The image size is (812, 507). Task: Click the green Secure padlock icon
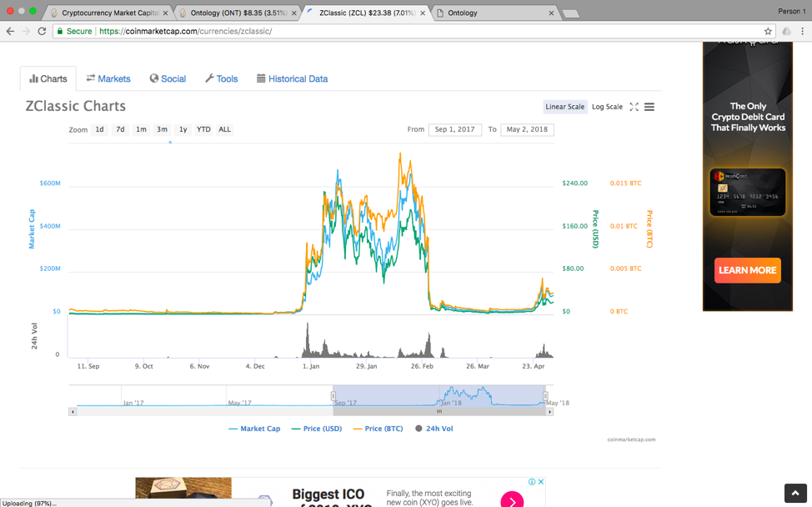pos(60,31)
